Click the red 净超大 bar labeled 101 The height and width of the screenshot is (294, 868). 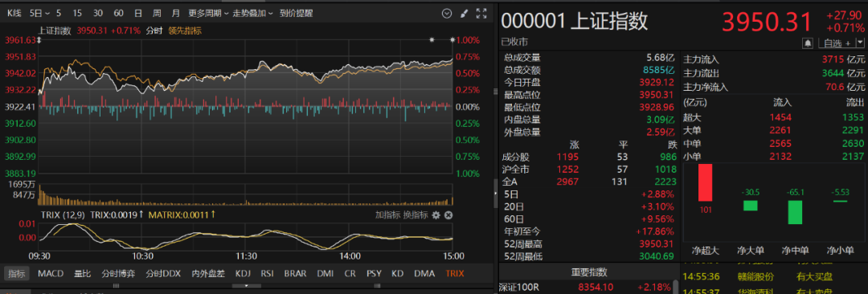706,182
